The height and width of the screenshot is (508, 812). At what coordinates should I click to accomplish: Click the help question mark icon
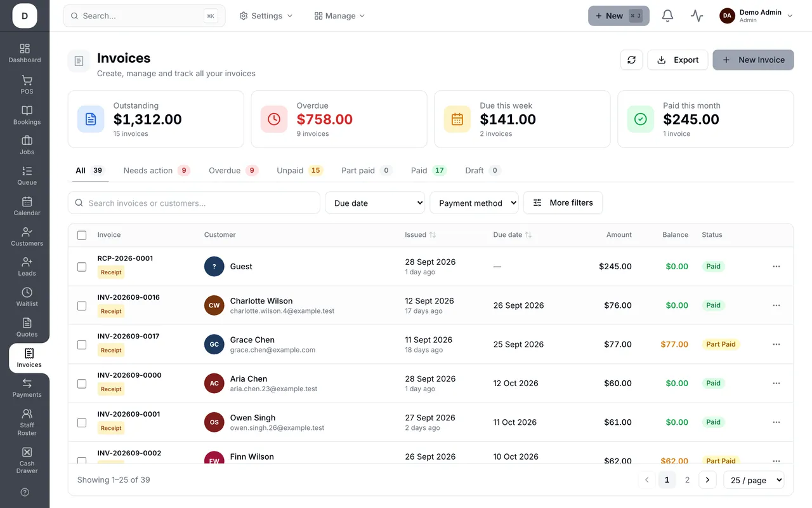click(25, 492)
